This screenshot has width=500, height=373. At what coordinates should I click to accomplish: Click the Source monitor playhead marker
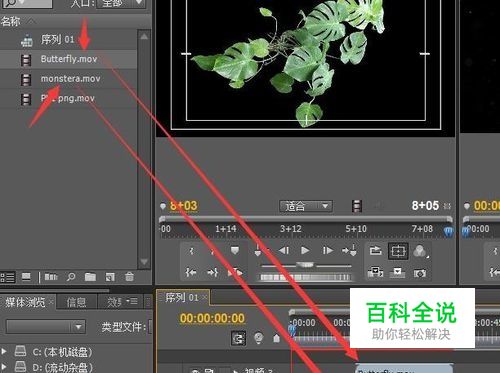448,232
